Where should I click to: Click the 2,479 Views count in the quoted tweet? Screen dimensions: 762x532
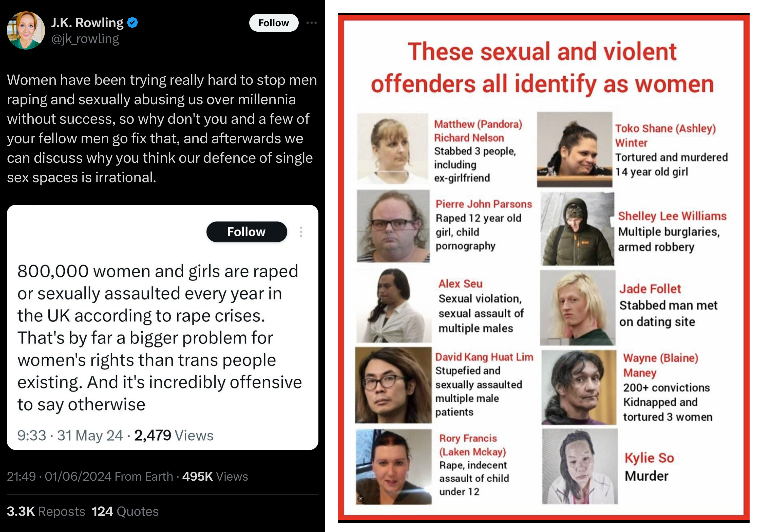click(174, 436)
